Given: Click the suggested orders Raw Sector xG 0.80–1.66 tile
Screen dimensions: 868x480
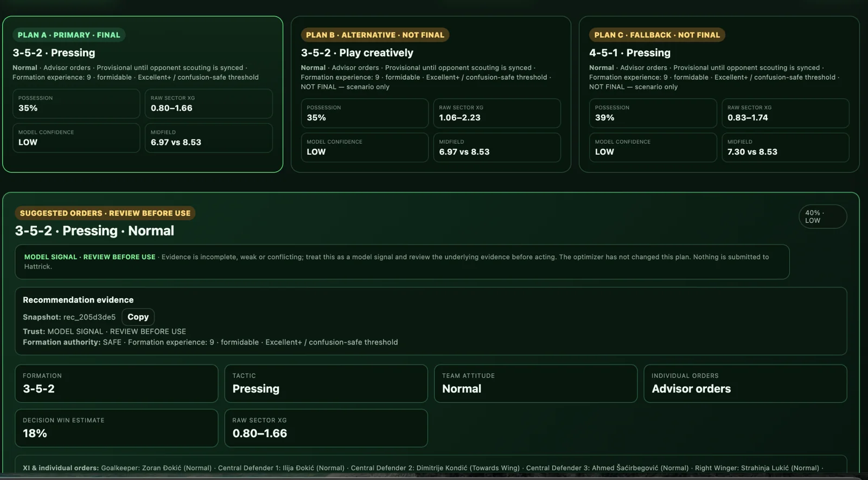Looking at the screenshot, I should [x=326, y=428].
